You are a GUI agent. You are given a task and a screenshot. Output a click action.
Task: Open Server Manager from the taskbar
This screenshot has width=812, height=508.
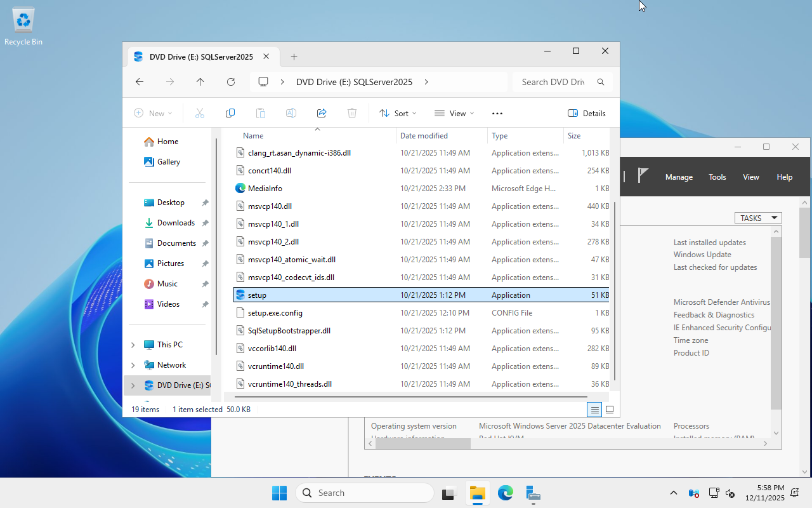tap(533, 493)
